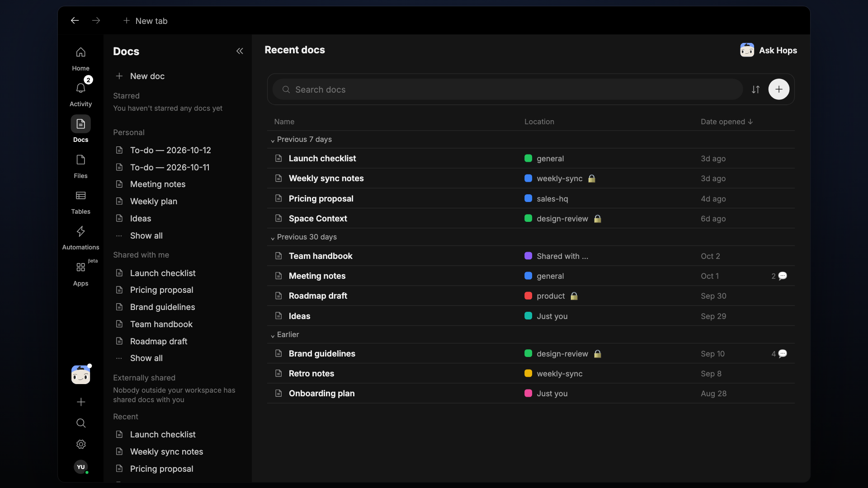
Task: Open the Space Context doc row
Action: coord(530,218)
